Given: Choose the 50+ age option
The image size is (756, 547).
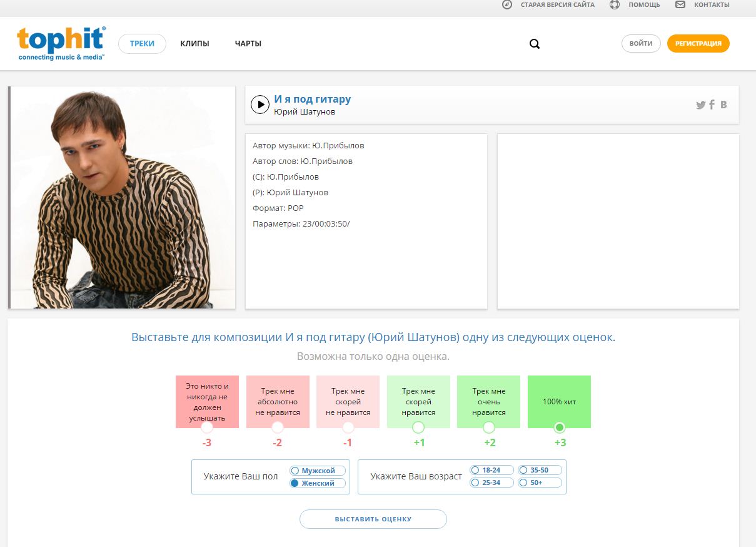Looking at the screenshot, I should coord(523,483).
